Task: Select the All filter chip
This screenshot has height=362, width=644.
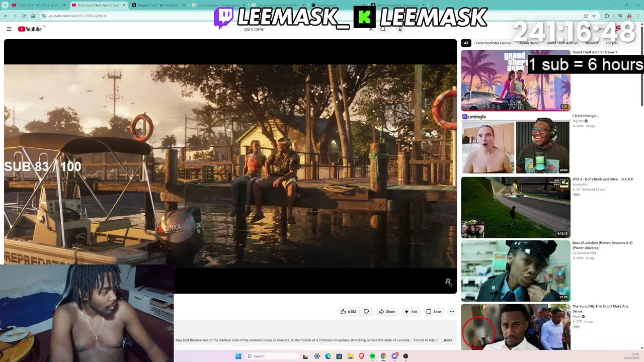Action: [466, 43]
